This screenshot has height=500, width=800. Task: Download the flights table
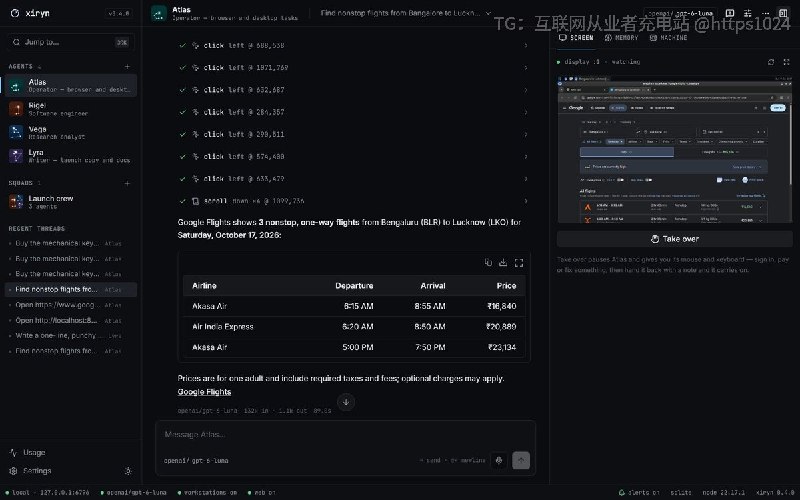point(503,262)
